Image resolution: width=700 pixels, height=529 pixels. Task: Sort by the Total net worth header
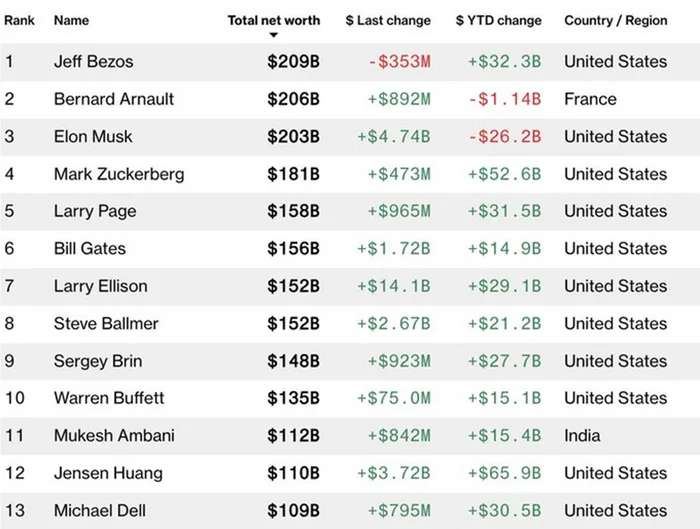274,21
